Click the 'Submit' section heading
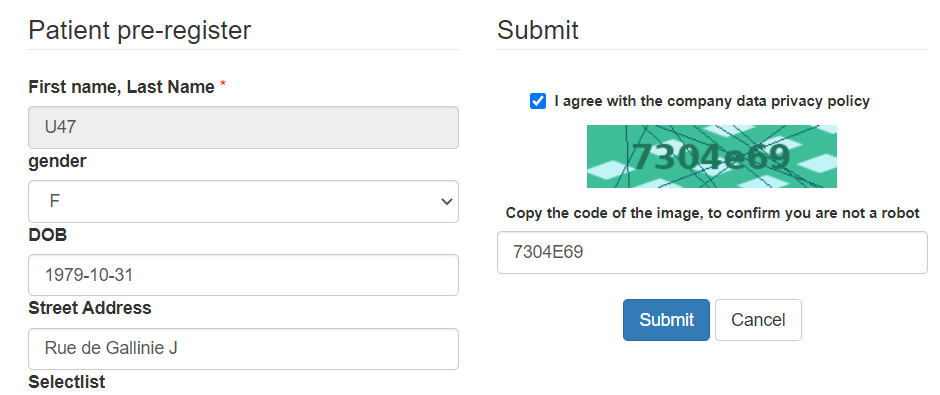This screenshot has width=940, height=395. coord(538,31)
